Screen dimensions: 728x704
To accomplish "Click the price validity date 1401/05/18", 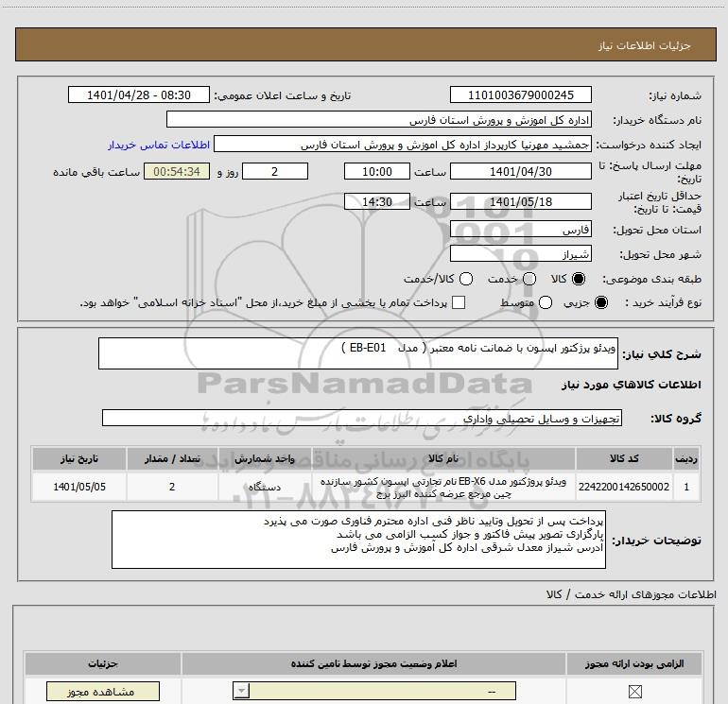I will point(520,202).
